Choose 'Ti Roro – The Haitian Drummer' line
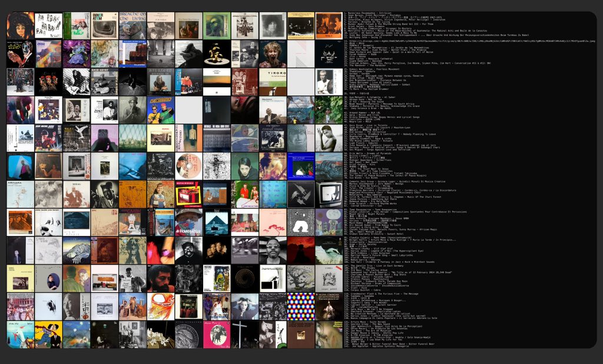Image resolution: width=603 pixels, height=364 pixels. pos(366,89)
